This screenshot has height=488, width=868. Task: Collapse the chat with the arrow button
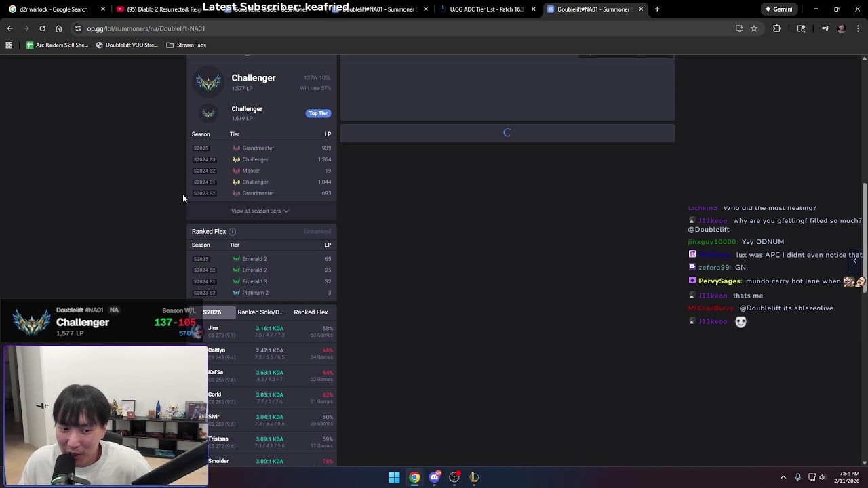854,260
